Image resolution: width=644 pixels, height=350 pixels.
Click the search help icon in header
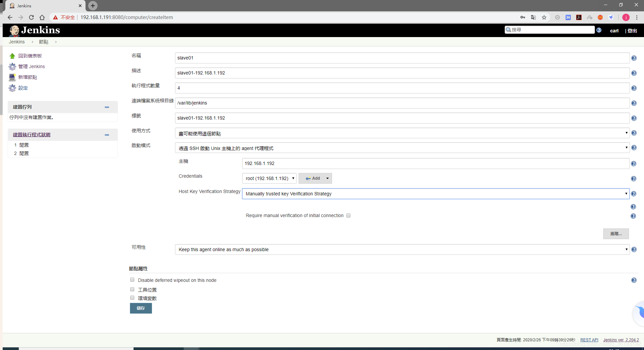599,30
